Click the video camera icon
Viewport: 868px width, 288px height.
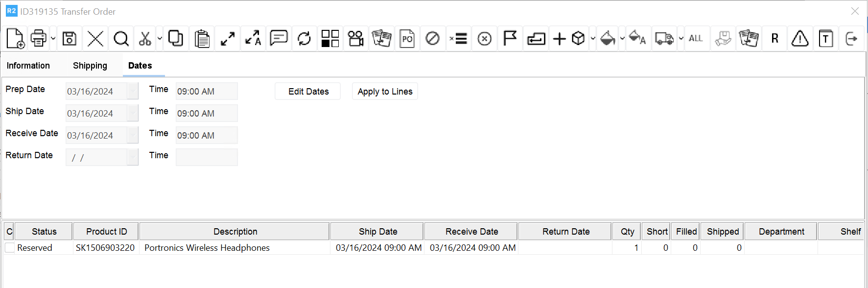click(x=355, y=38)
